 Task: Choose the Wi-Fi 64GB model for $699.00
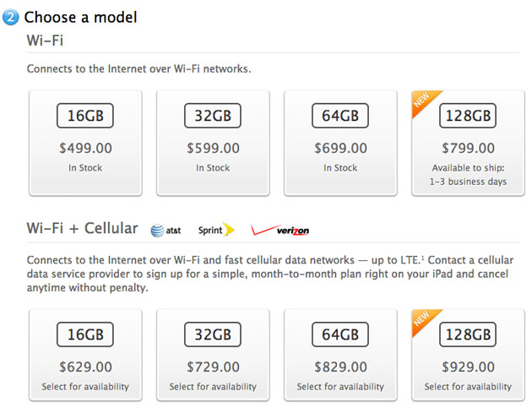tap(340, 143)
